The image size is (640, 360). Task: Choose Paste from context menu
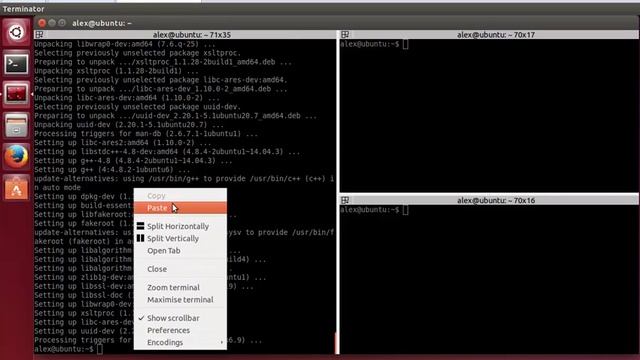click(x=180, y=208)
